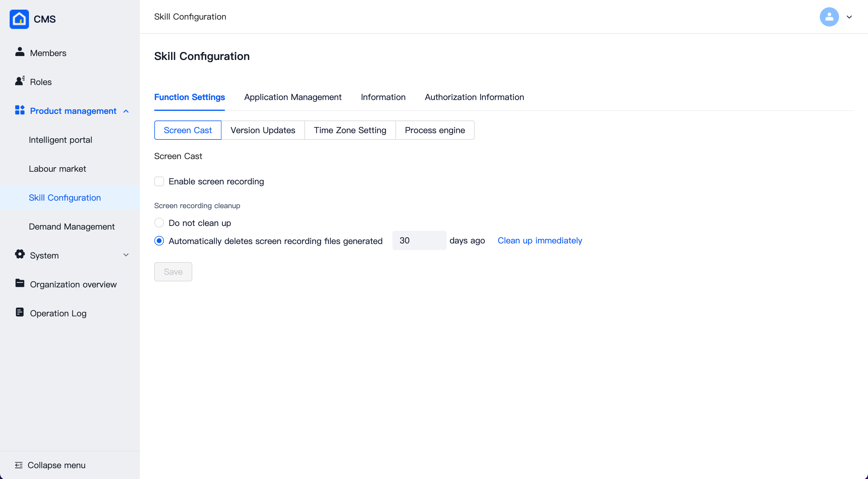The image size is (868, 479).
Task: Switch to Time Zone Setting tab
Action: (350, 130)
